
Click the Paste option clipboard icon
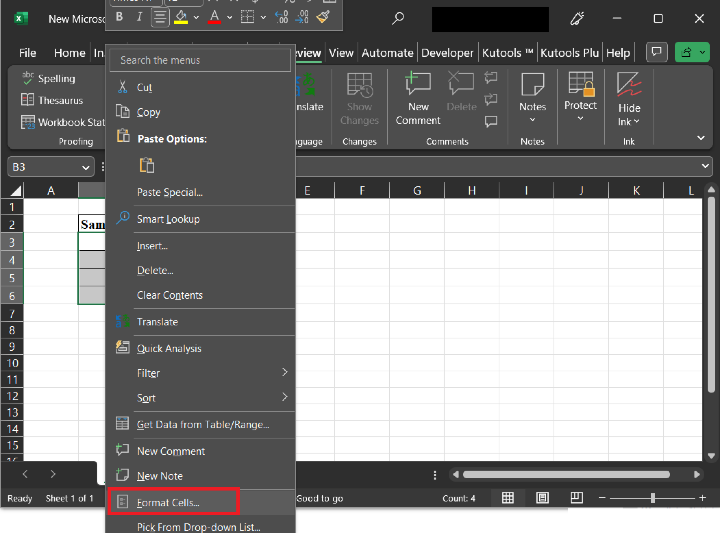point(146,165)
